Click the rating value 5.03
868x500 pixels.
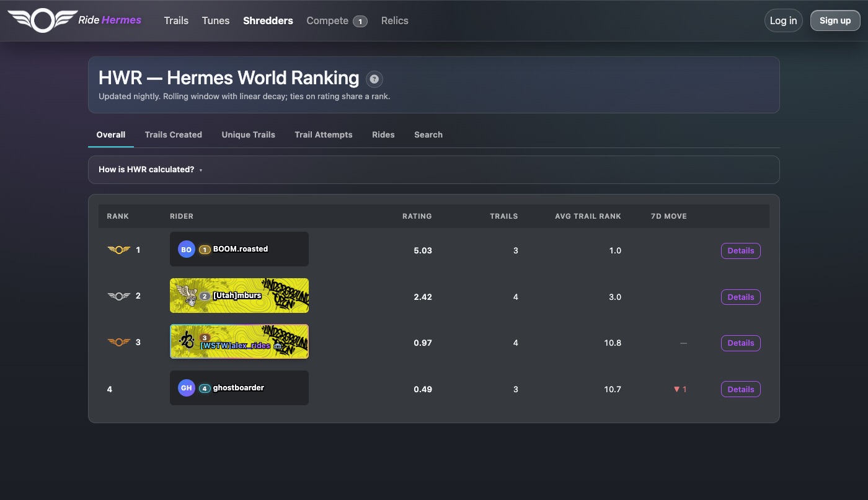(x=423, y=251)
